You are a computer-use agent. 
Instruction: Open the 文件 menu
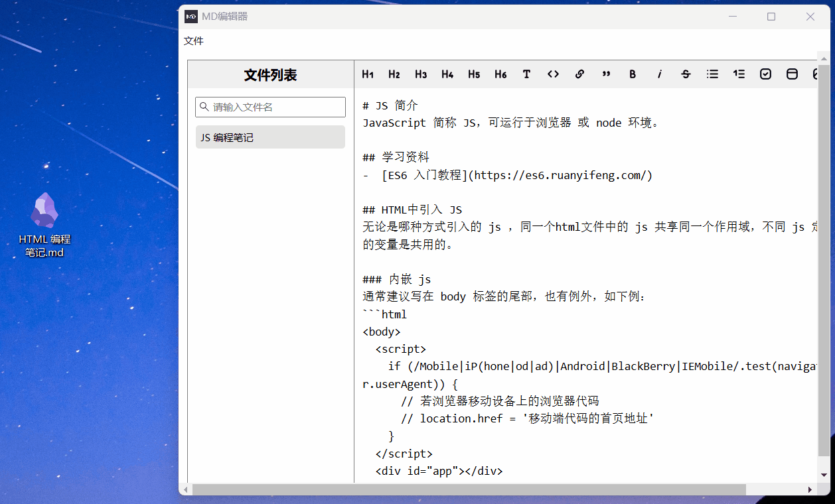194,41
